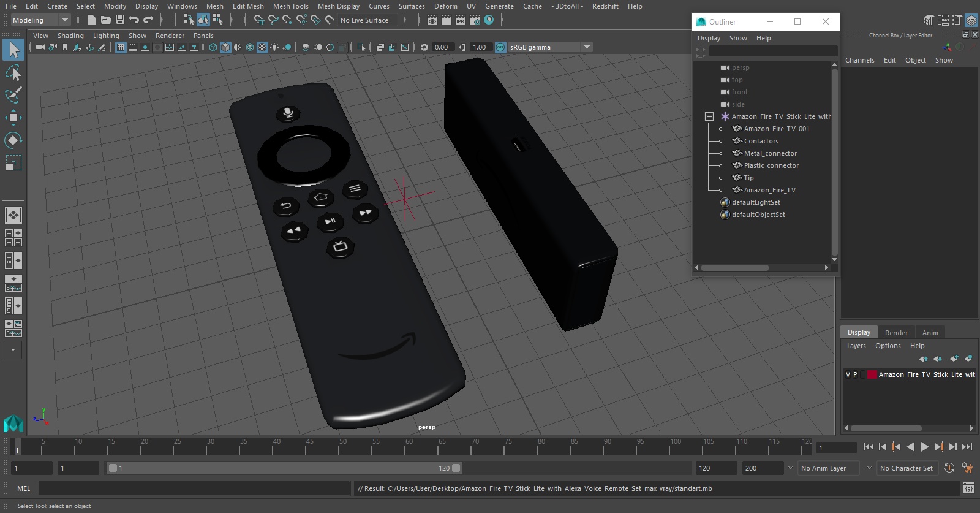980x513 pixels.
Task: Save the scene using the floppy disk icon
Action: pyautogui.click(x=120, y=20)
